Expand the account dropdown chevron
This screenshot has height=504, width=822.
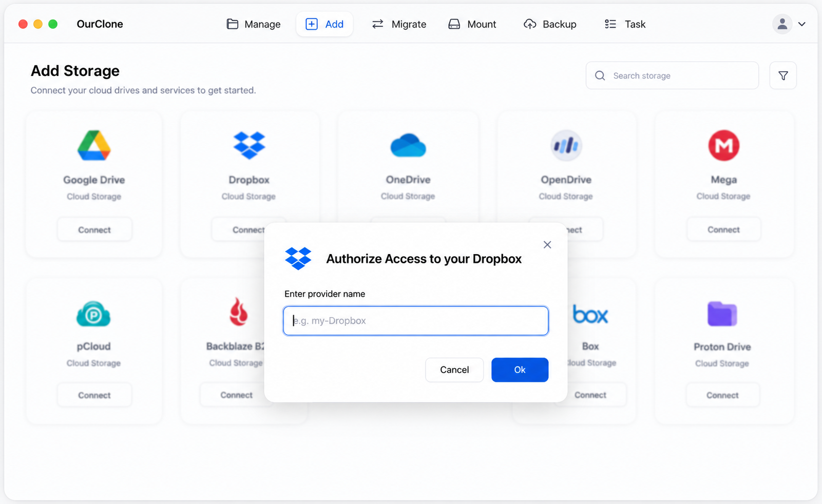(801, 24)
